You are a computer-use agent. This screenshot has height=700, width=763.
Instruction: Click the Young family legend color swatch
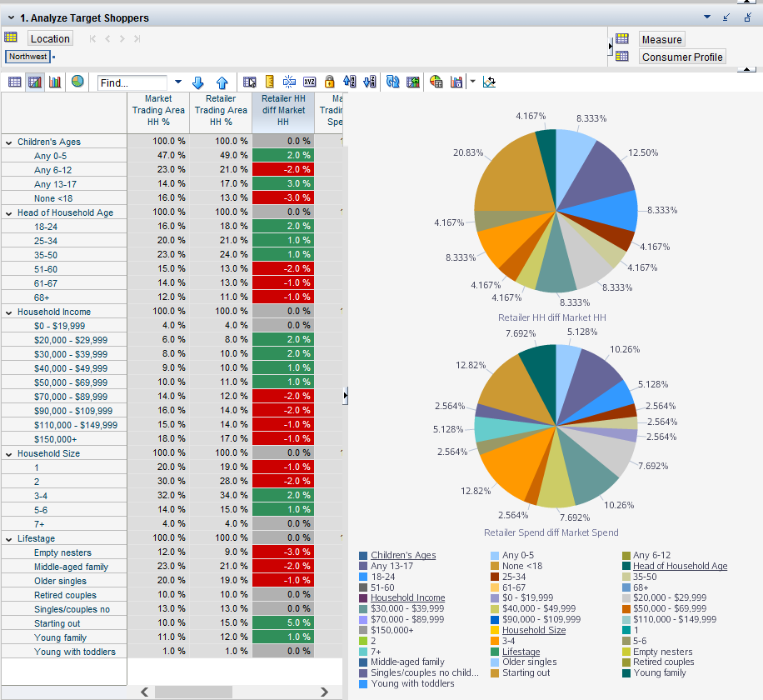[x=626, y=672]
